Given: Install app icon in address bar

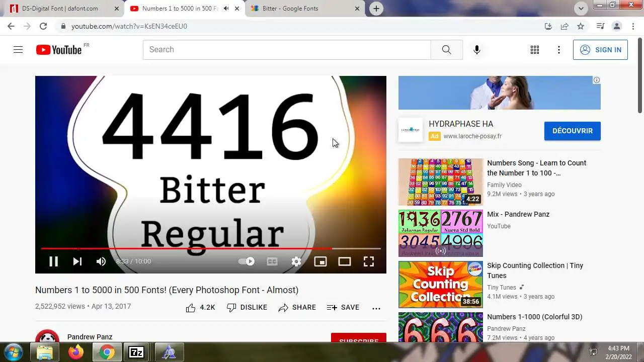Looking at the screenshot, I should [x=548, y=26].
